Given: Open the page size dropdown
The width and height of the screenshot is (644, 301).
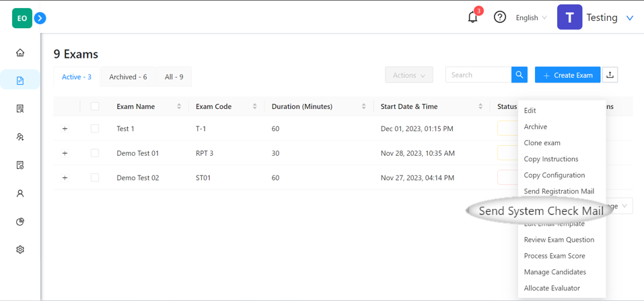Looking at the screenshot, I should 620,206.
